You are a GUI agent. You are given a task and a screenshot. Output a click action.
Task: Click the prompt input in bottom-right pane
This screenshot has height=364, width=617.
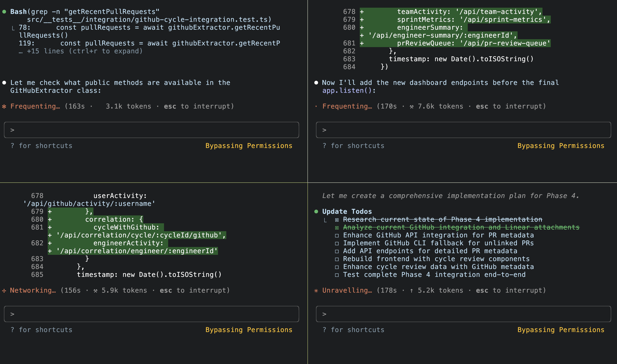[463, 314]
